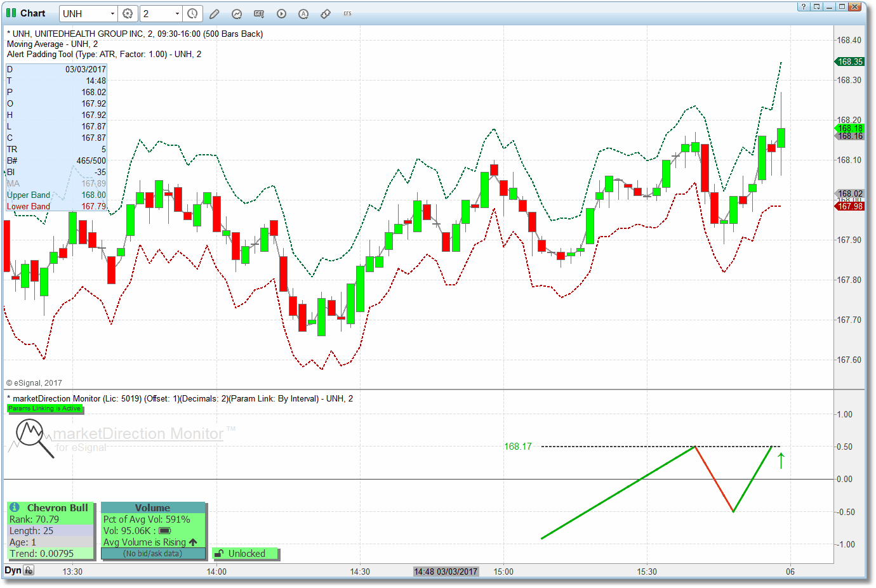Open the alerts 'A' circle icon

[x=303, y=13]
